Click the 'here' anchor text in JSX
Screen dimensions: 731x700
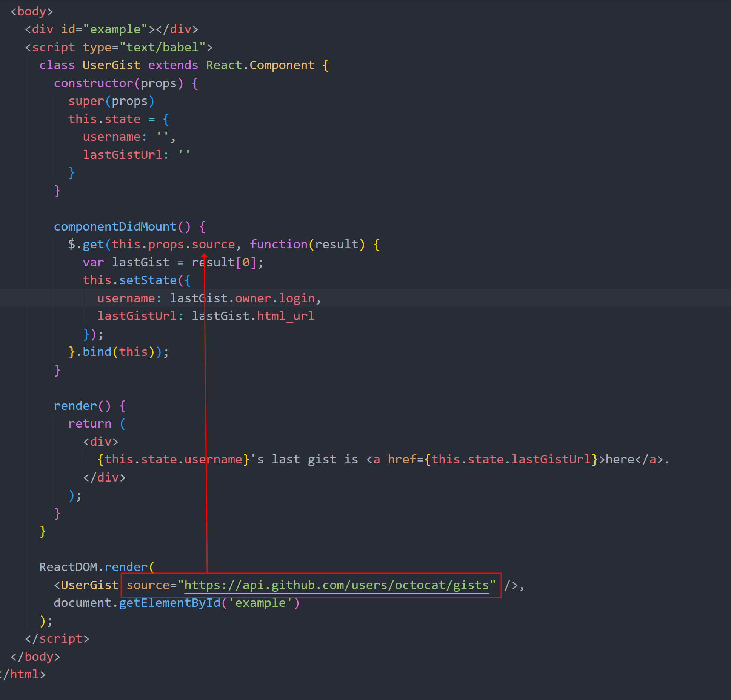tap(620, 459)
